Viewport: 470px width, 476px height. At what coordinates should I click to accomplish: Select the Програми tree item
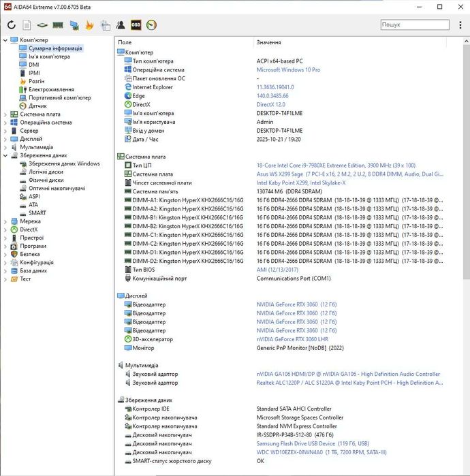33,246
